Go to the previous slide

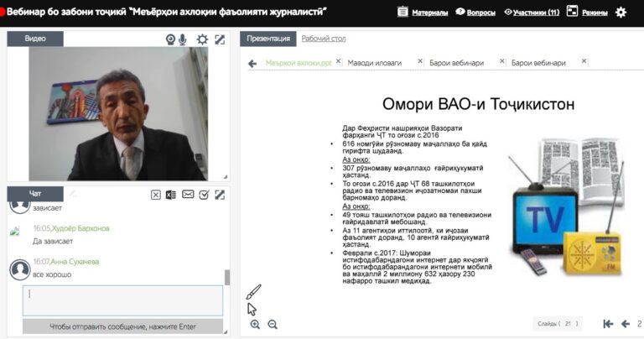pos(626,324)
